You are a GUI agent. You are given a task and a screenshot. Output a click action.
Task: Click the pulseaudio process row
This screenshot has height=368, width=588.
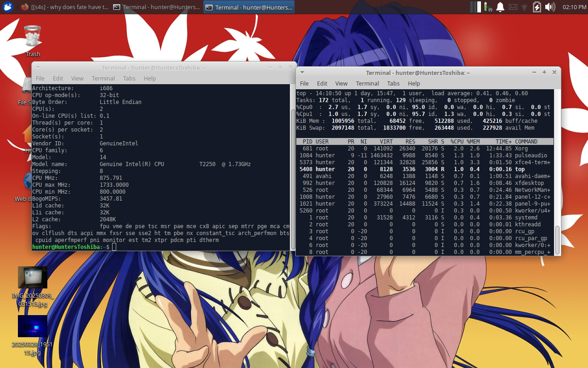[425, 155]
